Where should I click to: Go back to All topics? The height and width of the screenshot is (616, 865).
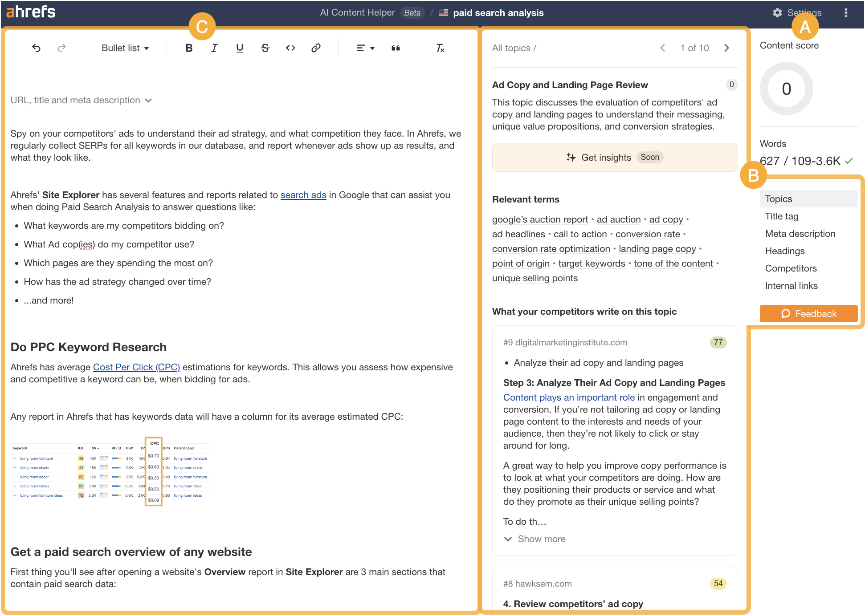[x=511, y=48]
